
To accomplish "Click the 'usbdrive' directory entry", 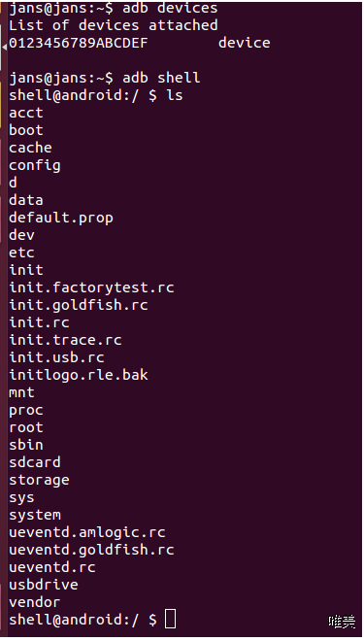I will 44,585.
